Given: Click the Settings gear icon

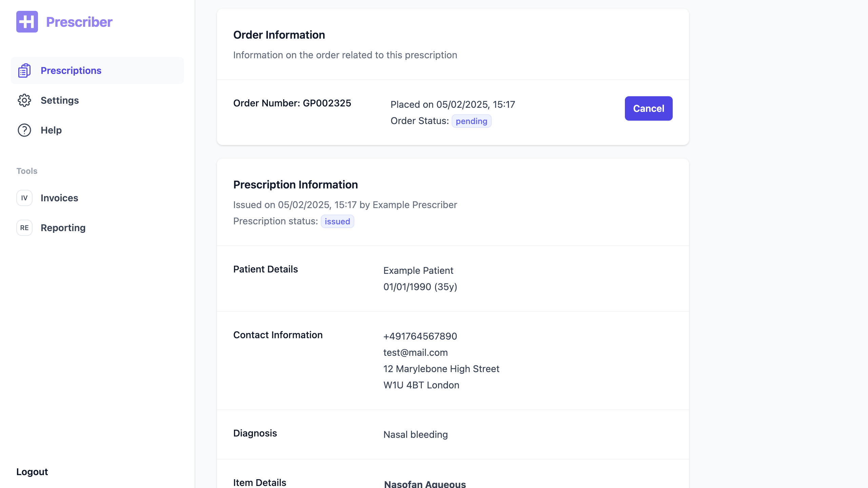Looking at the screenshot, I should [24, 100].
